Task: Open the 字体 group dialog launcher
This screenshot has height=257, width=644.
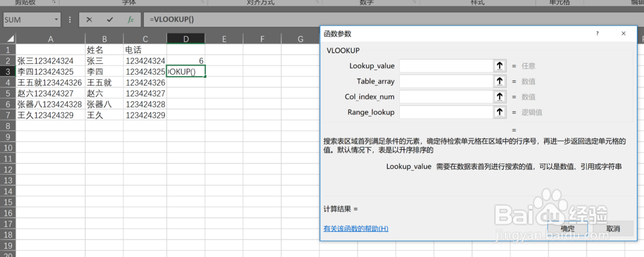Action: (202, 2)
